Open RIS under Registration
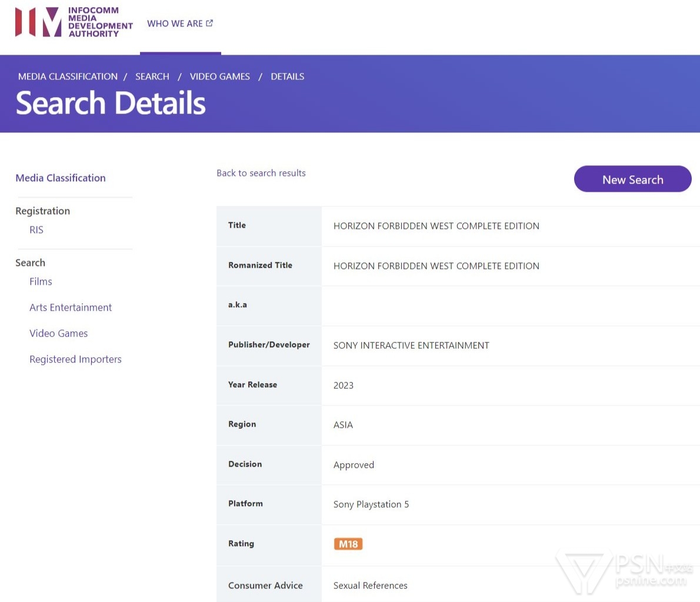700x602 pixels. (36, 230)
